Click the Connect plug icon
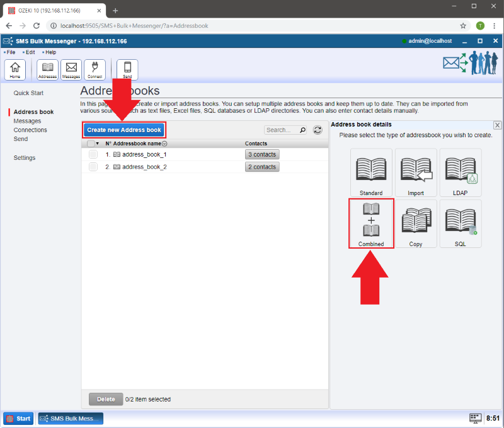 pos(95,69)
